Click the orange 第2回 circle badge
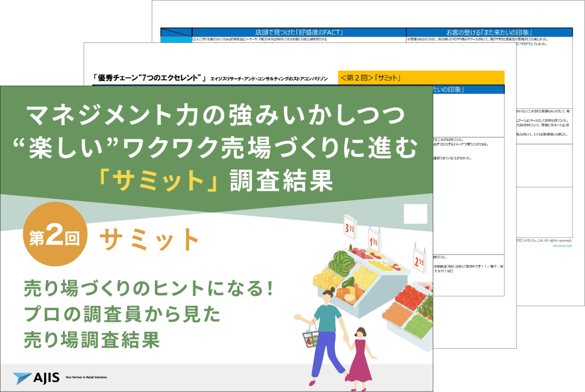Screen dimensions: 585x392 pyautogui.click(x=55, y=234)
